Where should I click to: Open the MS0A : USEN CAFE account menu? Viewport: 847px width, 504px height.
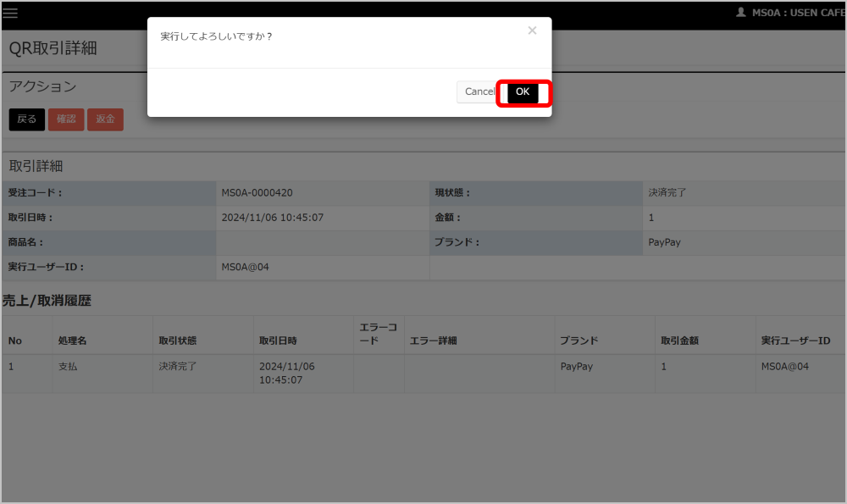coord(796,13)
